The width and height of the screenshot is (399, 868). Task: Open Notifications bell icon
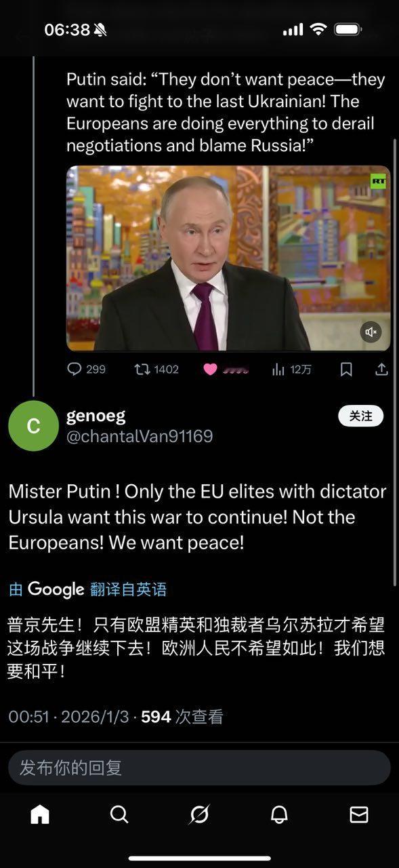click(x=279, y=814)
